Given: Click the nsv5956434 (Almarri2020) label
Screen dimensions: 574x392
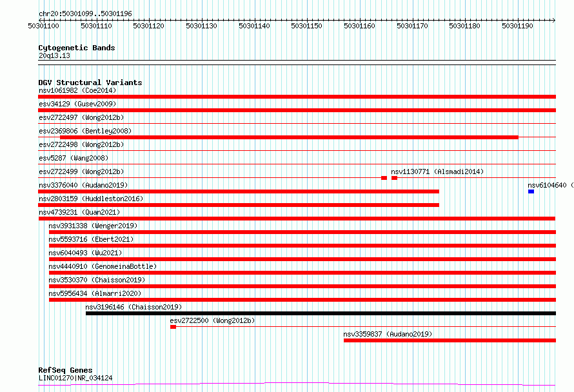Looking at the screenshot, I should click(95, 293).
